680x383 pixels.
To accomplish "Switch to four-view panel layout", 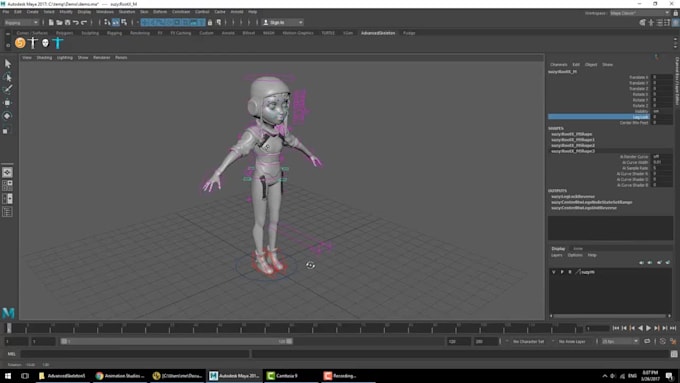I will tap(7, 186).
